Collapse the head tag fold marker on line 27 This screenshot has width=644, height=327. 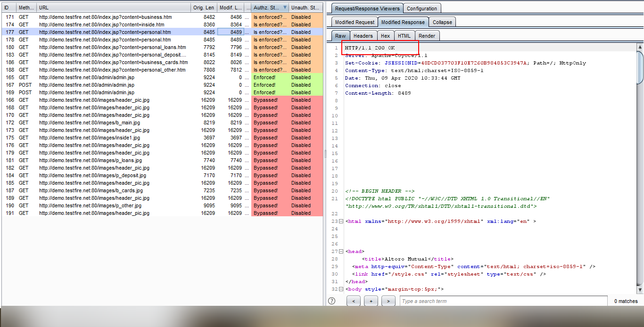point(341,252)
